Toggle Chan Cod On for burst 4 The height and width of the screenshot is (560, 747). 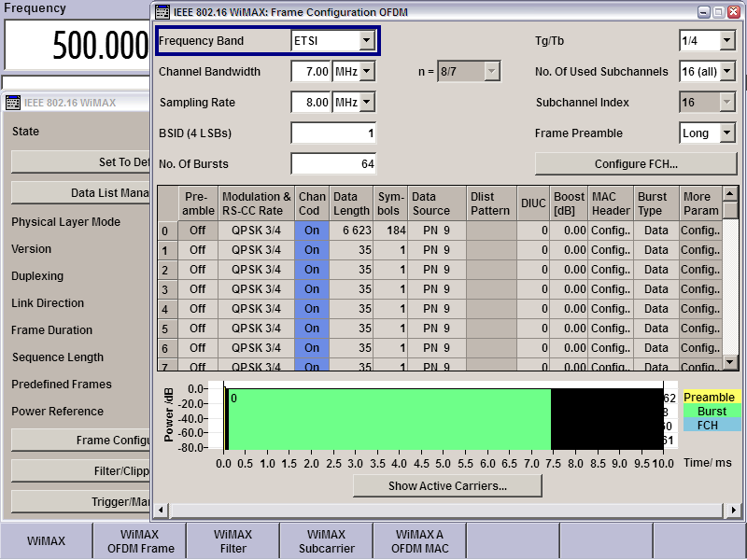312,309
